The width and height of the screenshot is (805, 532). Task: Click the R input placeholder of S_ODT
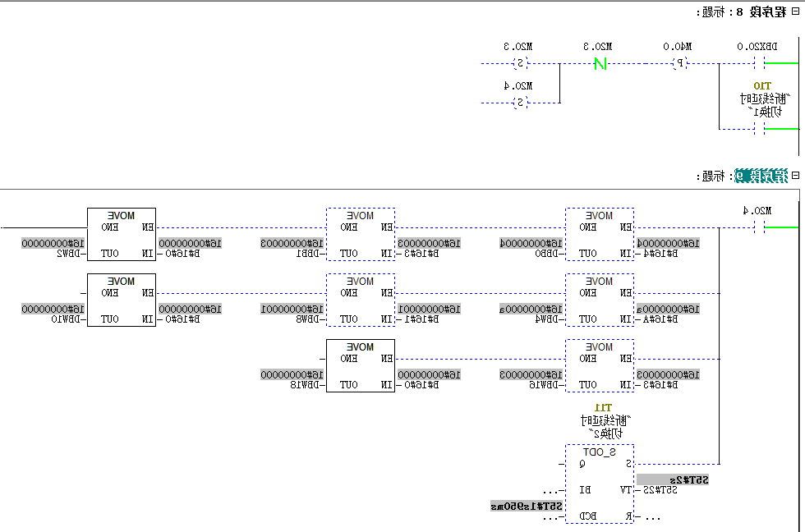[x=653, y=517]
